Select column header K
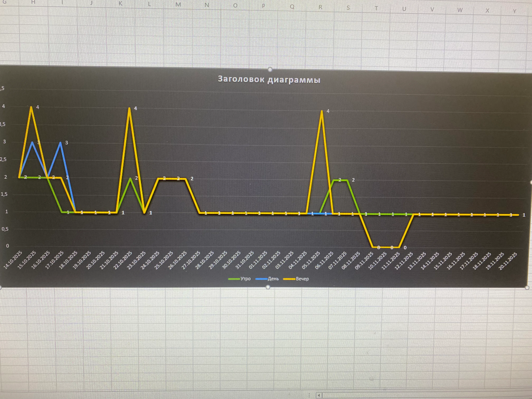Viewport: 532px width, 399px height. pyautogui.click(x=120, y=4)
